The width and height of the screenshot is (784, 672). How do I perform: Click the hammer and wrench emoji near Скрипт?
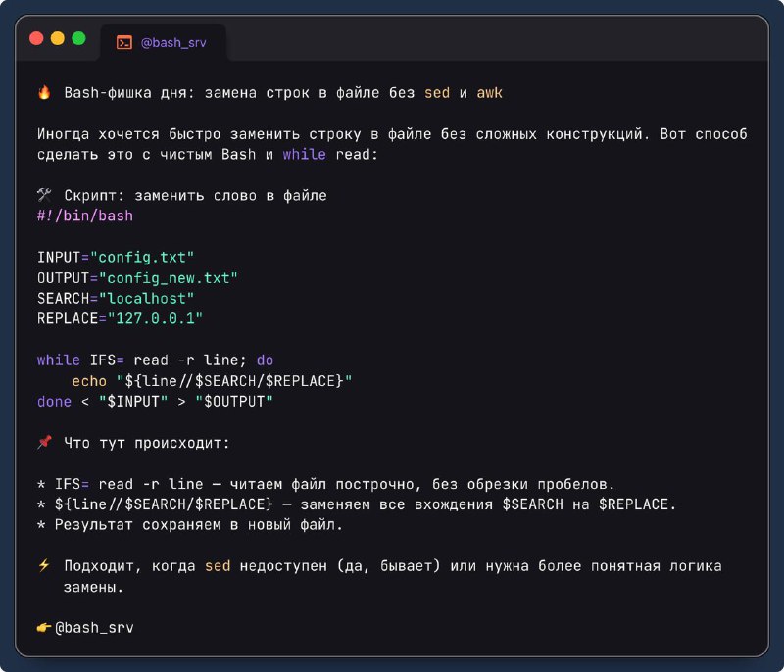pyautogui.click(x=44, y=195)
